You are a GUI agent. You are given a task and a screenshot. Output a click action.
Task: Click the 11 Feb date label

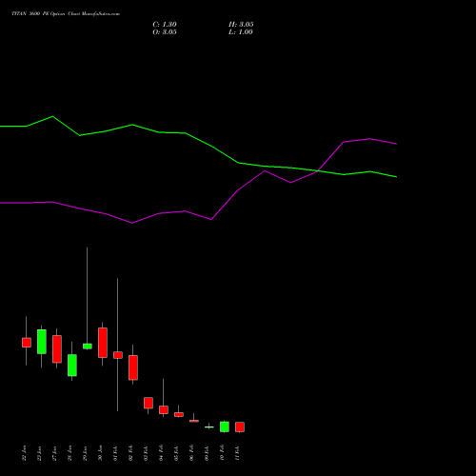point(238,453)
